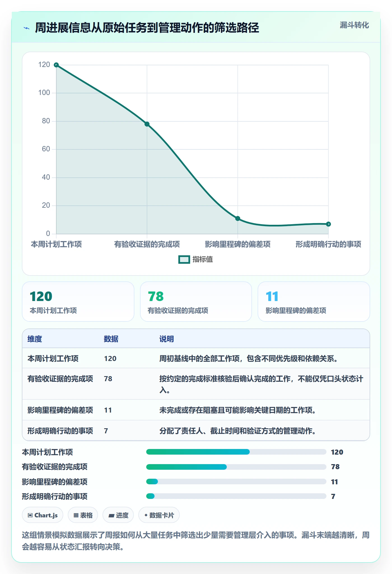392x574 pixels.
Task: Click the progress bar for 有验收证据的完成项
Action: point(236,467)
